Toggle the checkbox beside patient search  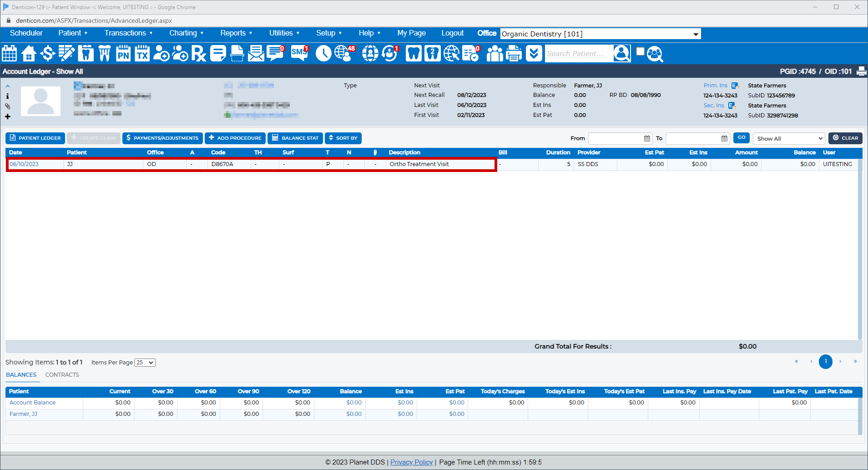(640, 51)
